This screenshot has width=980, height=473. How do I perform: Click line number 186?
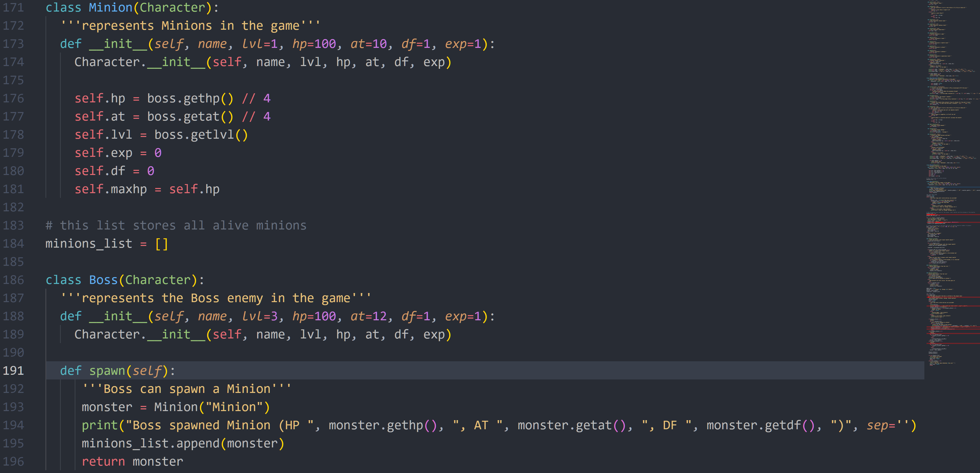coord(14,280)
